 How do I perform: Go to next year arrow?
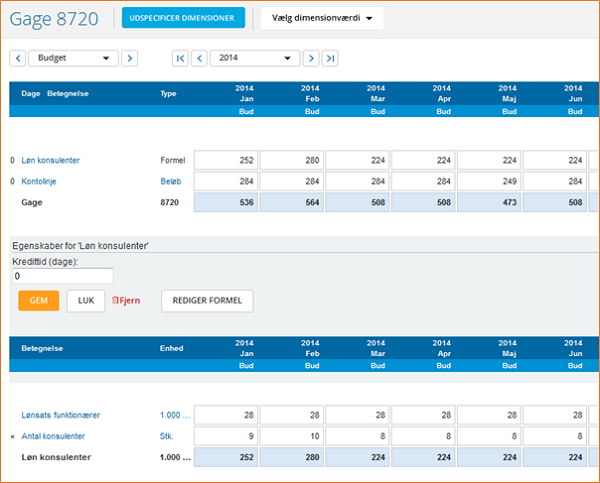coord(311,59)
